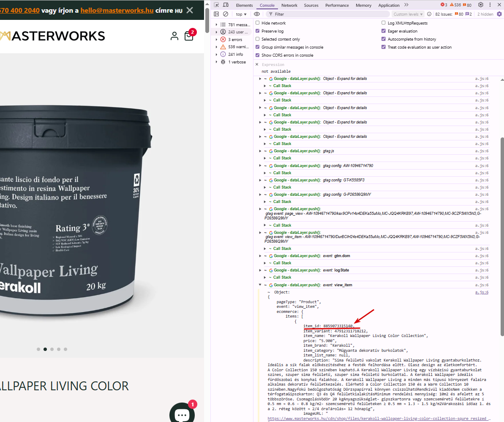Viewport: 504px width, 422px height.
Task: Toggle Group similar messages in console
Action: [257, 47]
